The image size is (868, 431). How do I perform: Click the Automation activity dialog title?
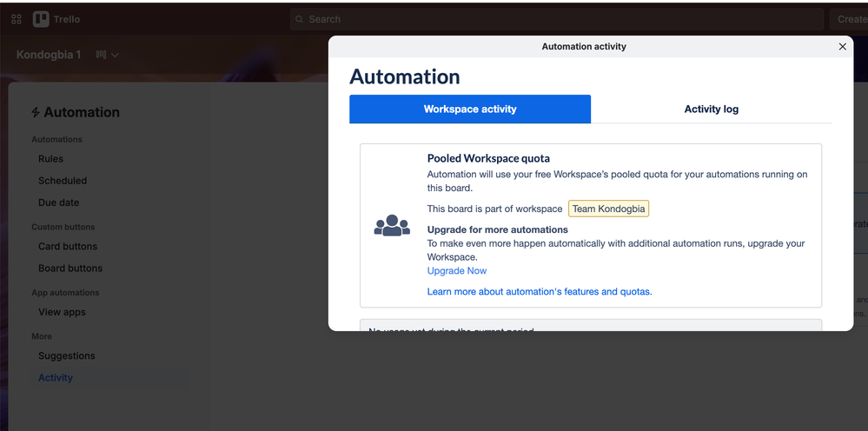(584, 46)
